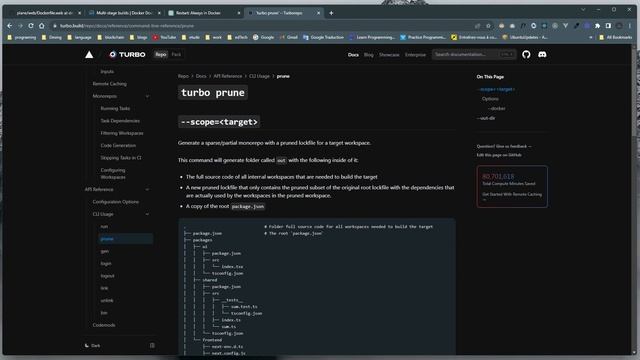
Task: Collapse the Monorepos sidebar section
Action: point(147,96)
